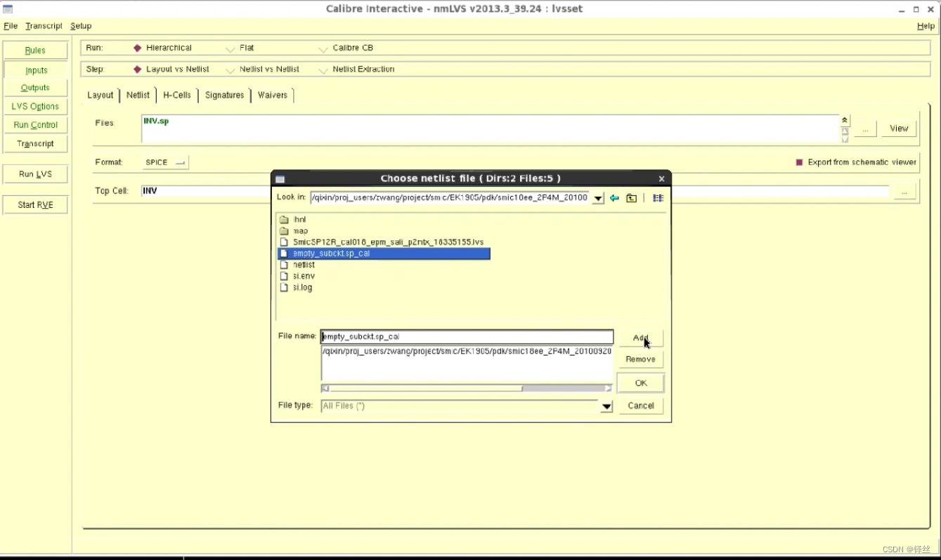941x560 pixels.
Task: Select Calibre CB run mode
Action: click(346, 48)
